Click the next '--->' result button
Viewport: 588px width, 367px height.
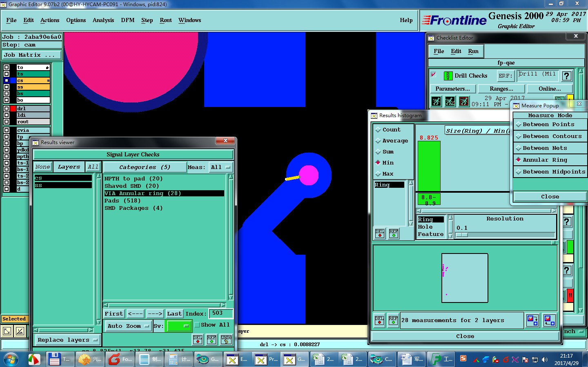click(155, 314)
